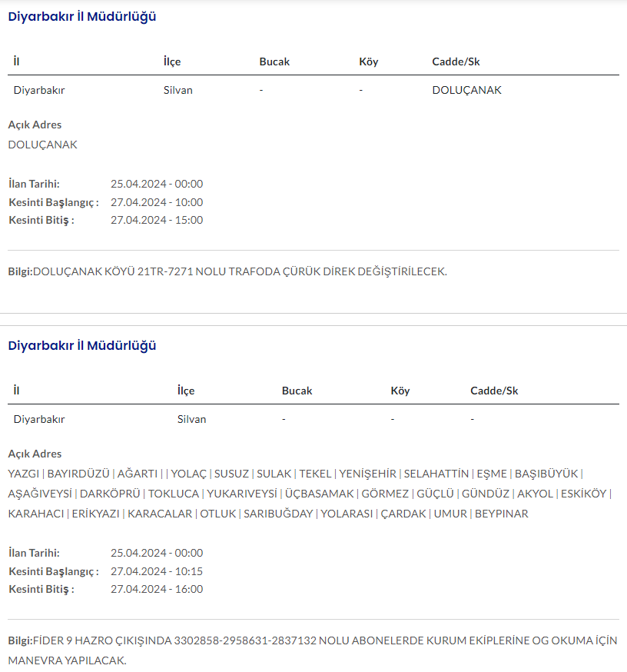
Task: Click the outage end time 27.04.2024 - 15:00
Action: pyautogui.click(x=157, y=220)
